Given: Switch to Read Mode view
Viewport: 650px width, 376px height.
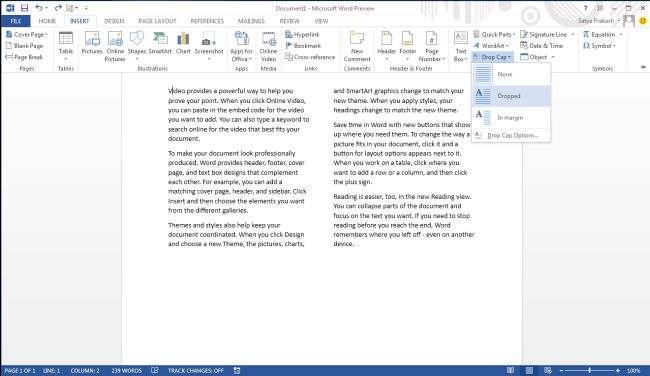Looking at the screenshot, I should click(x=510, y=371).
